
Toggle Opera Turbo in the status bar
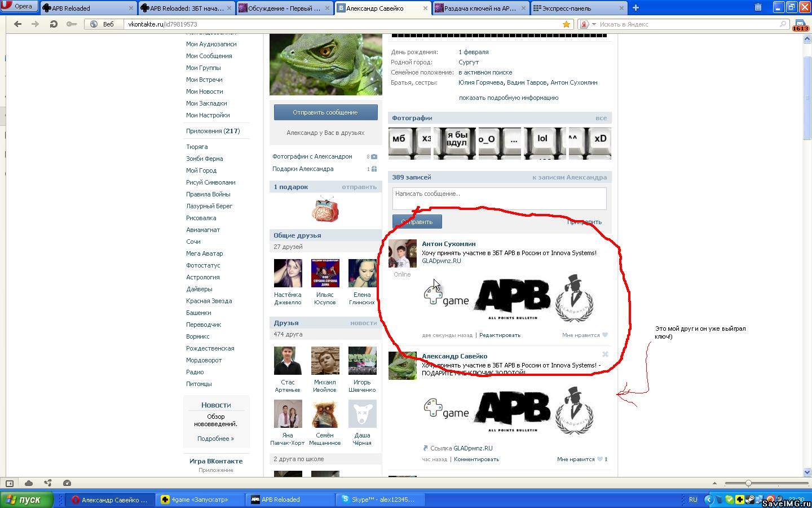click(x=67, y=483)
